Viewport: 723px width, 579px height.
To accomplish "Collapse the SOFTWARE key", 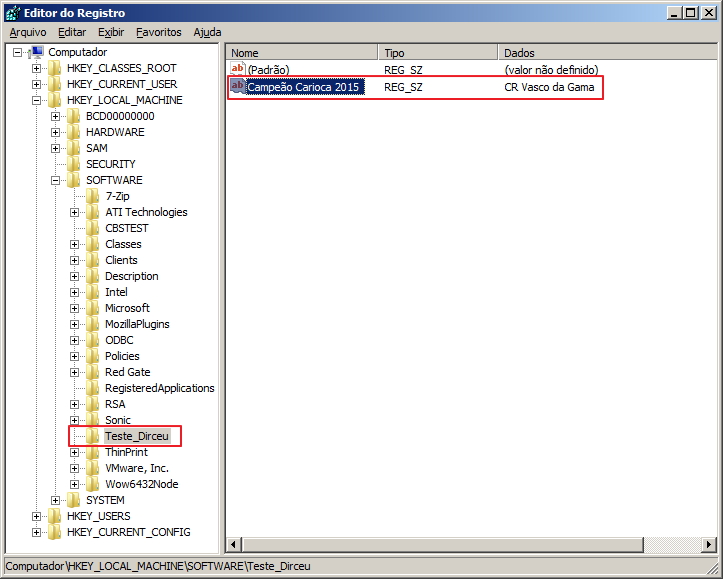I will 55,180.
